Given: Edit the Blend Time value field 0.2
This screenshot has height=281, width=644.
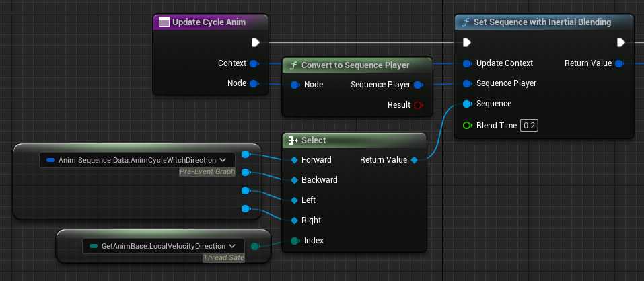Looking at the screenshot, I should [530, 126].
